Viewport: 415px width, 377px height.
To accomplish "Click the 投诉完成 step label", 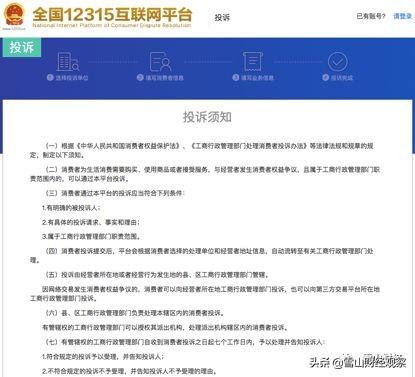I will click(341, 78).
